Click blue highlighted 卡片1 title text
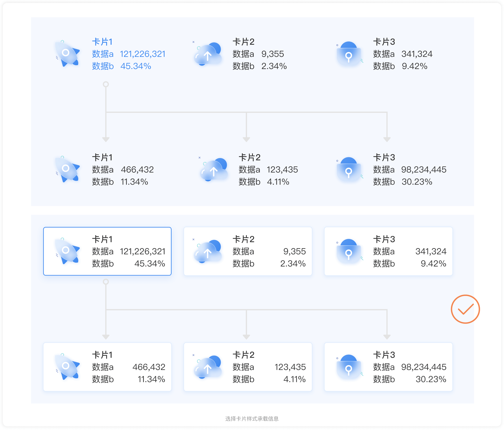 click(102, 42)
